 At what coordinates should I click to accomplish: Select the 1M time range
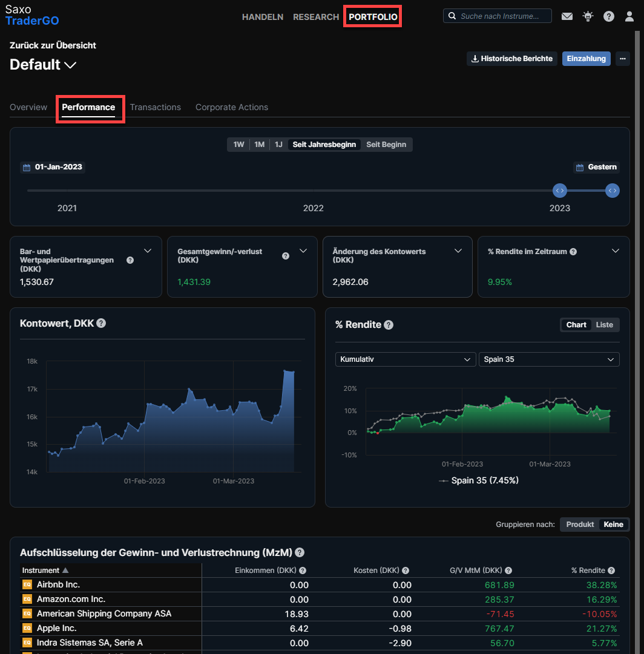click(260, 145)
